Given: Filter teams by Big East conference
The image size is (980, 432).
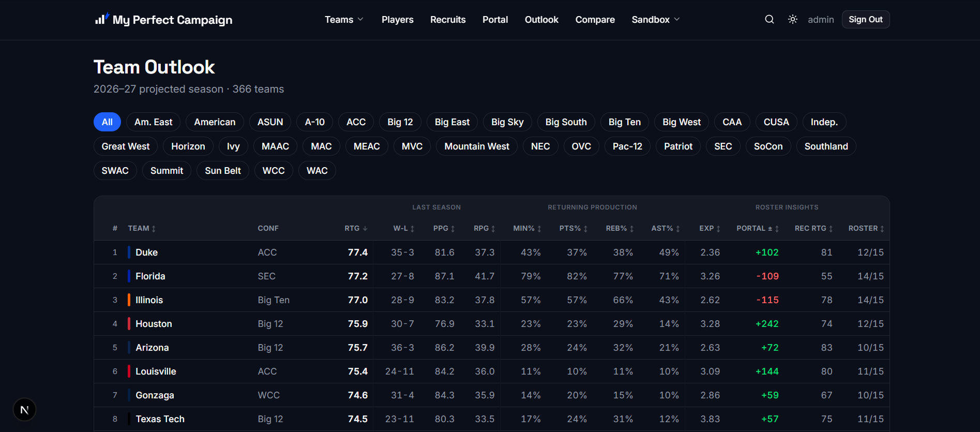Looking at the screenshot, I should point(452,122).
